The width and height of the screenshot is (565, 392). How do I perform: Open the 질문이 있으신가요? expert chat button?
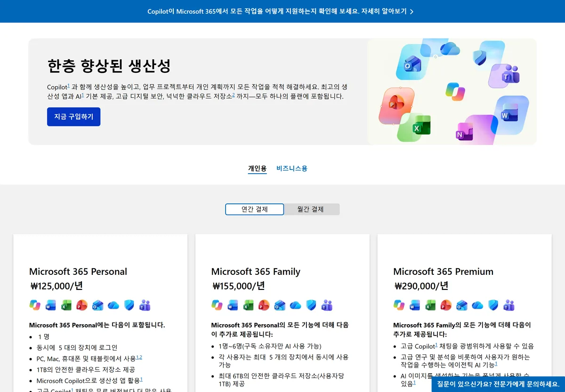(x=498, y=384)
